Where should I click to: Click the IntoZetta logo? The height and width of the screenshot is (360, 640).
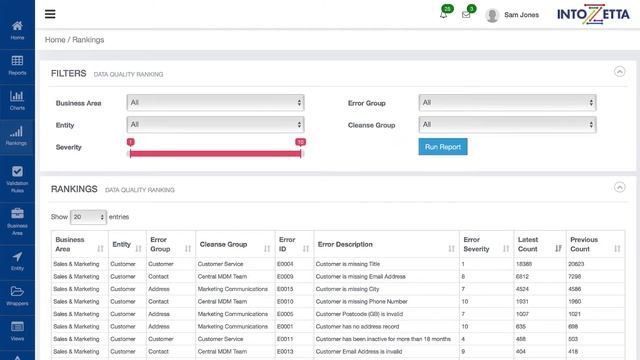point(593,14)
